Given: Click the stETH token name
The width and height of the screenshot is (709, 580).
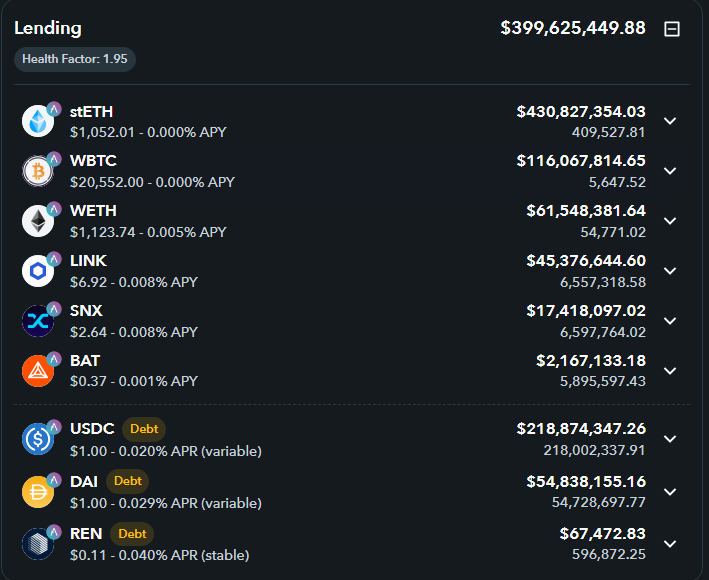Looking at the screenshot, I should pyautogui.click(x=91, y=112).
